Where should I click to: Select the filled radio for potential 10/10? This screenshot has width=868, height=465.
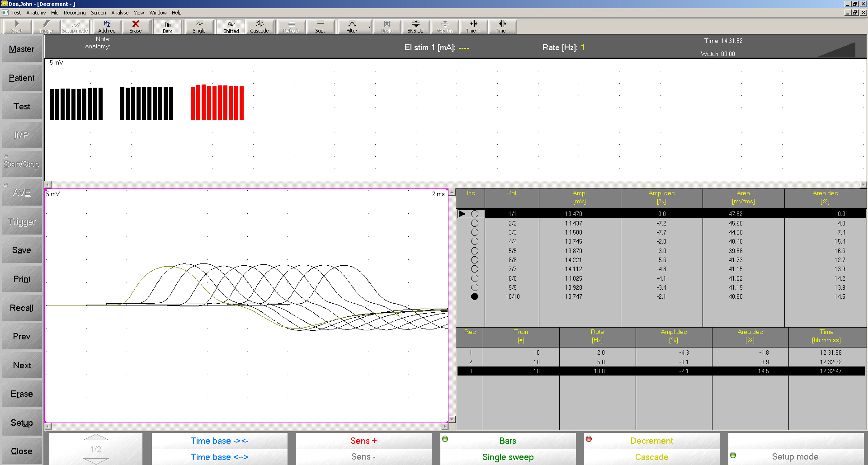pos(475,296)
